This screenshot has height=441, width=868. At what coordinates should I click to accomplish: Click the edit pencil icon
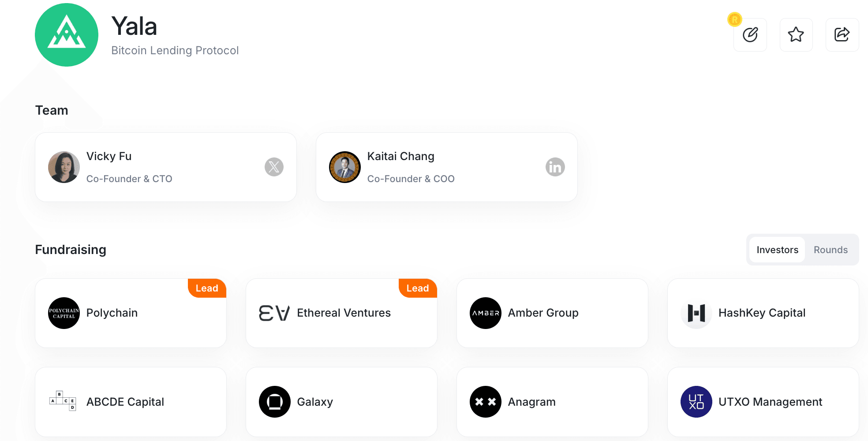750,35
